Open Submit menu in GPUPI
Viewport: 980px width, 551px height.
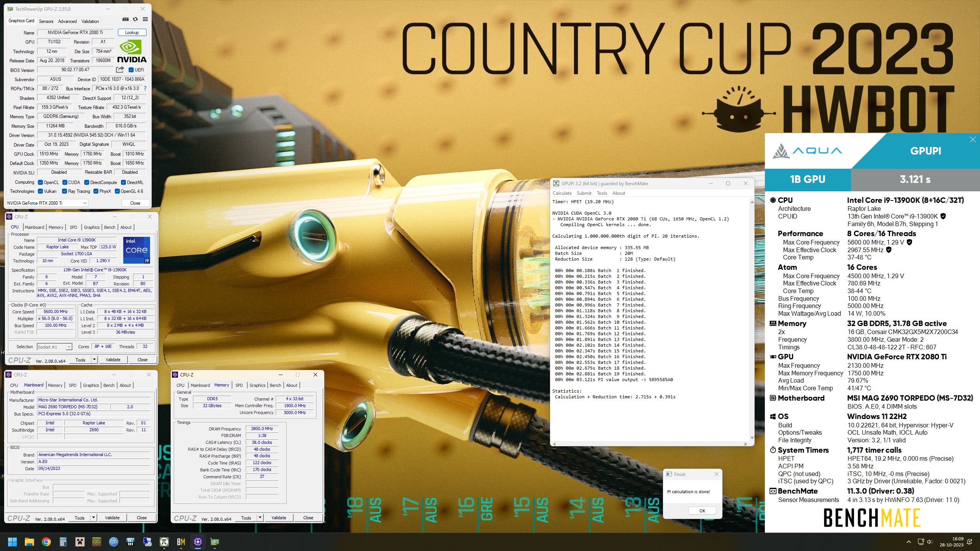tap(584, 193)
